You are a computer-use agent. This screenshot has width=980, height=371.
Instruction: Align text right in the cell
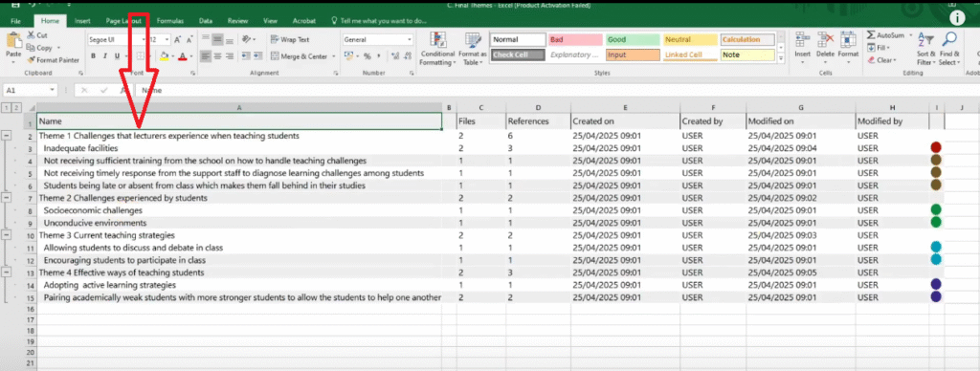click(230, 56)
